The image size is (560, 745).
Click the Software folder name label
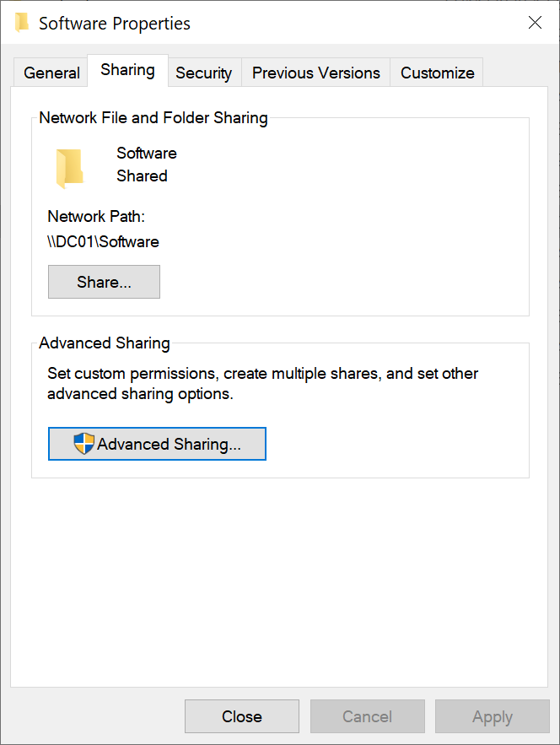[x=147, y=154]
